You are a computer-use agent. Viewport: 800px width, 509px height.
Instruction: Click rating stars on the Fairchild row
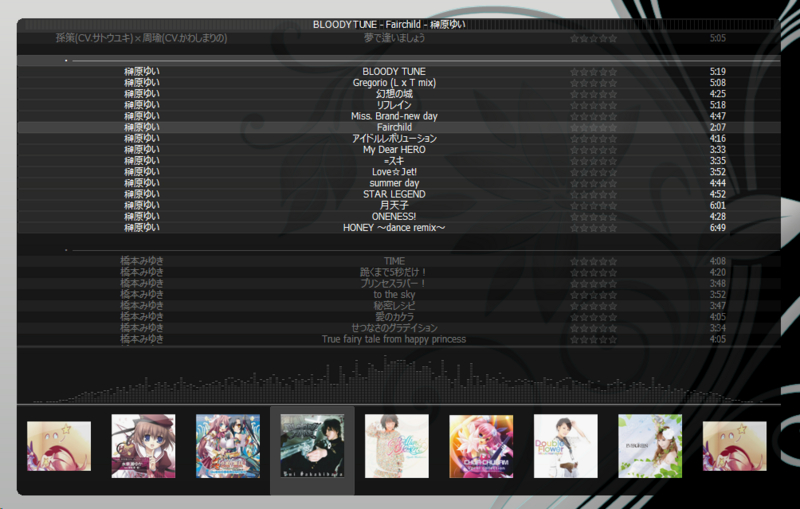[x=593, y=128]
